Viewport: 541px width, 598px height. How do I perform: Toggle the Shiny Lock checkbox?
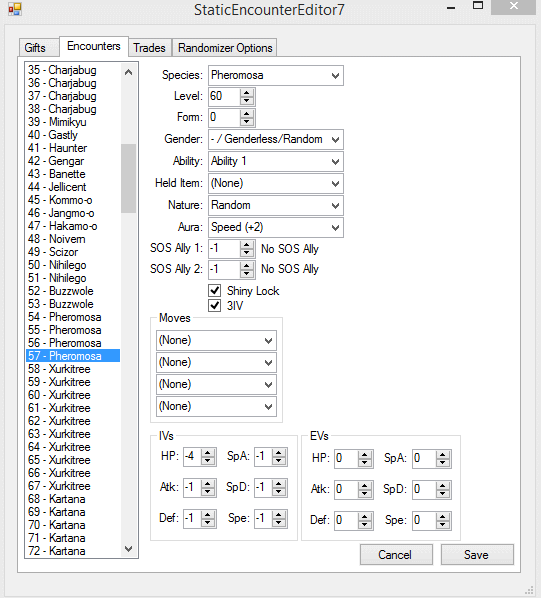pos(215,291)
